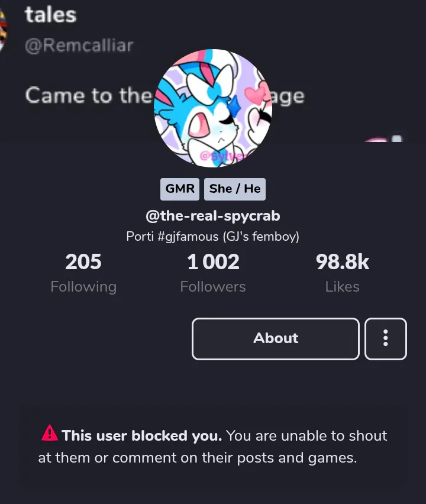
Task: Click the 'This user blocked you.' bold text
Action: [142, 436]
